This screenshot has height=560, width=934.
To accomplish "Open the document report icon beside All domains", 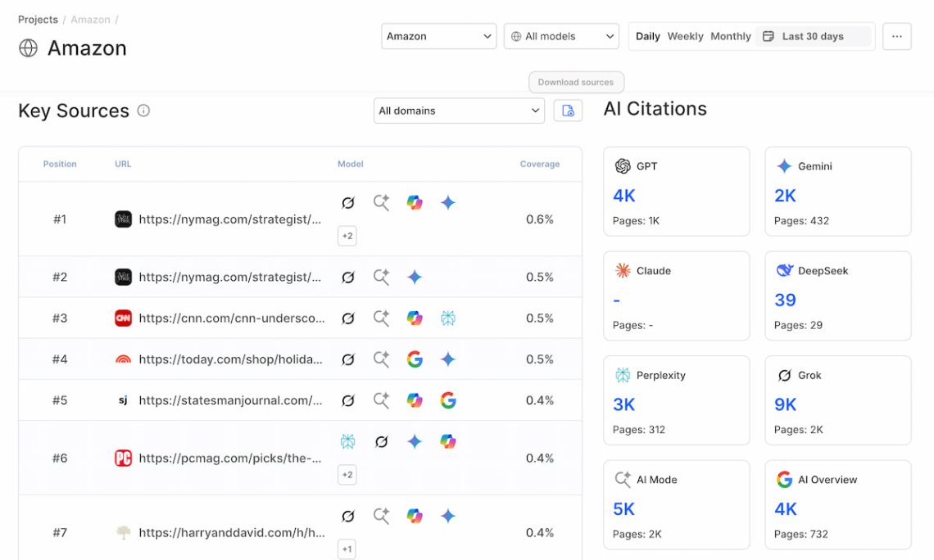I will (567, 111).
